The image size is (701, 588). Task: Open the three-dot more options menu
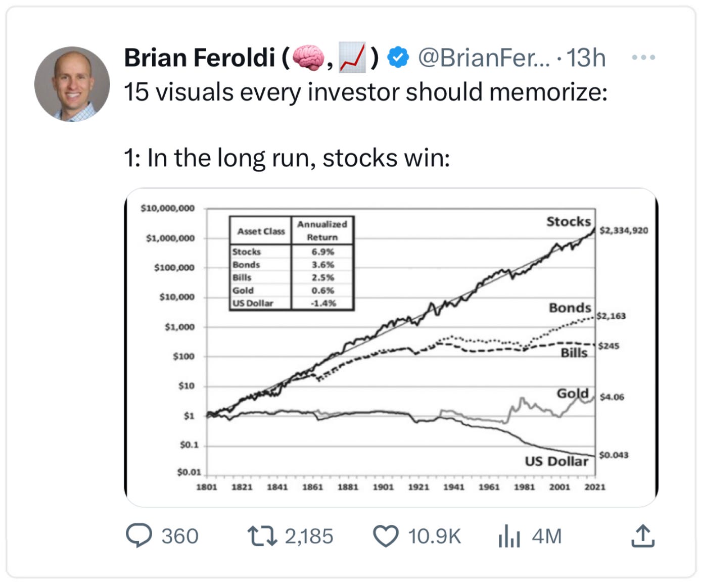pos(644,58)
